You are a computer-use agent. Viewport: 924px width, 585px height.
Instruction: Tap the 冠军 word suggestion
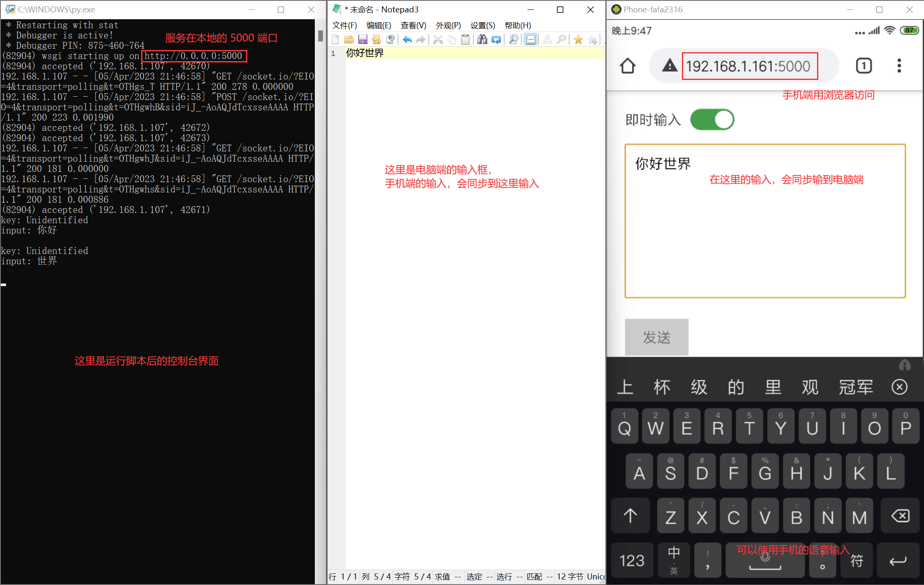[856, 387]
